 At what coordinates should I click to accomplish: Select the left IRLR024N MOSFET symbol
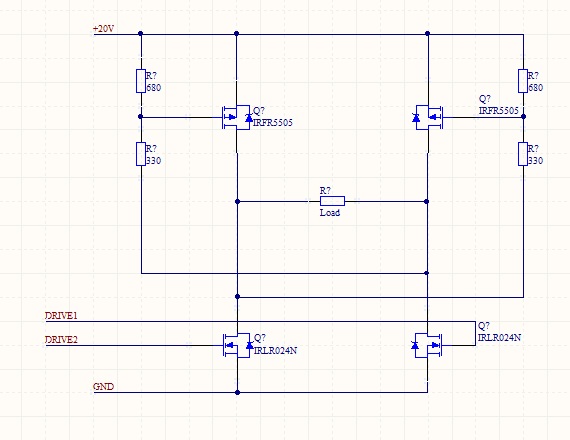tap(237, 345)
